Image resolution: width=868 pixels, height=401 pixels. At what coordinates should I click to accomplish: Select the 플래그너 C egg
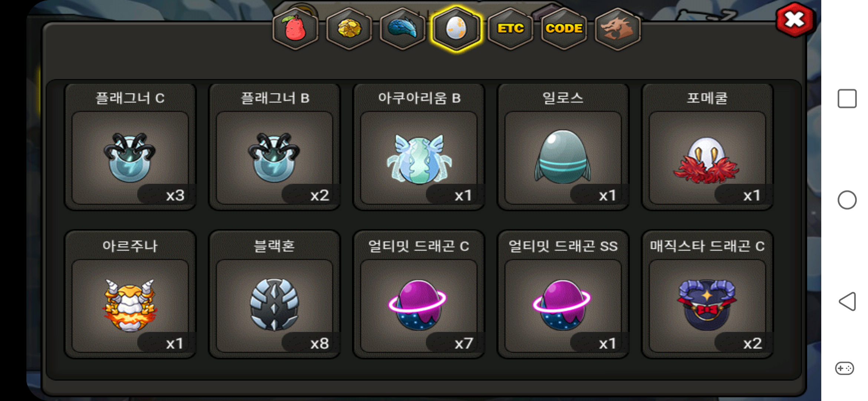click(130, 147)
